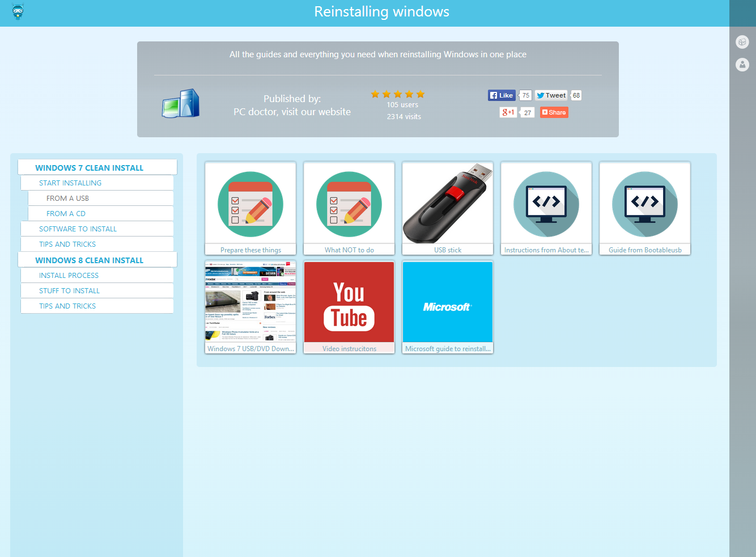The height and width of the screenshot is (557, 756).
Task: Click the owl mascot logo icon
Action: (x=18, y=12)
